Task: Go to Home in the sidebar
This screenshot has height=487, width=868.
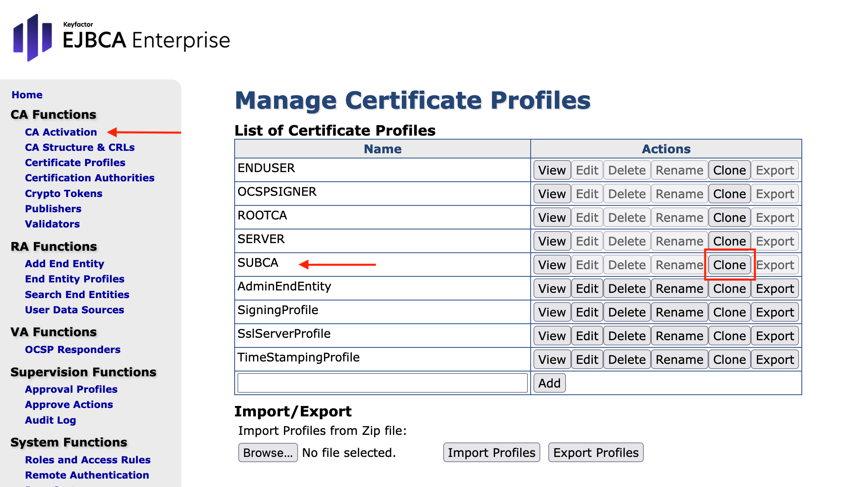Action: [27, 95]
